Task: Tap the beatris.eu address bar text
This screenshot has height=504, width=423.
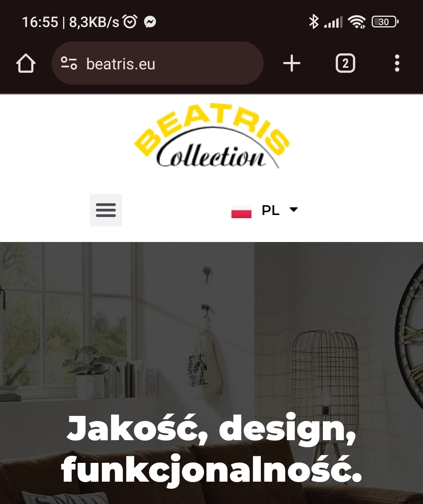Action: click(121, 64)
